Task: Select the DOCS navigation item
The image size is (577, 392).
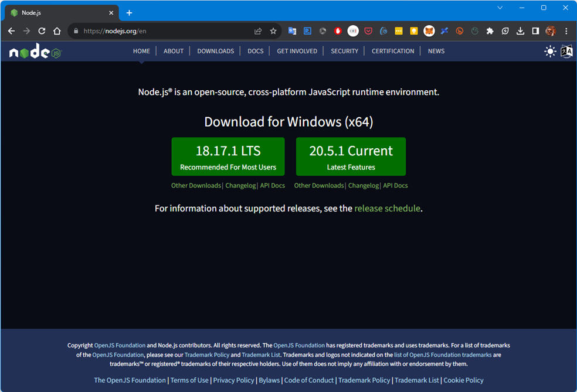Action: pos(255,51)
